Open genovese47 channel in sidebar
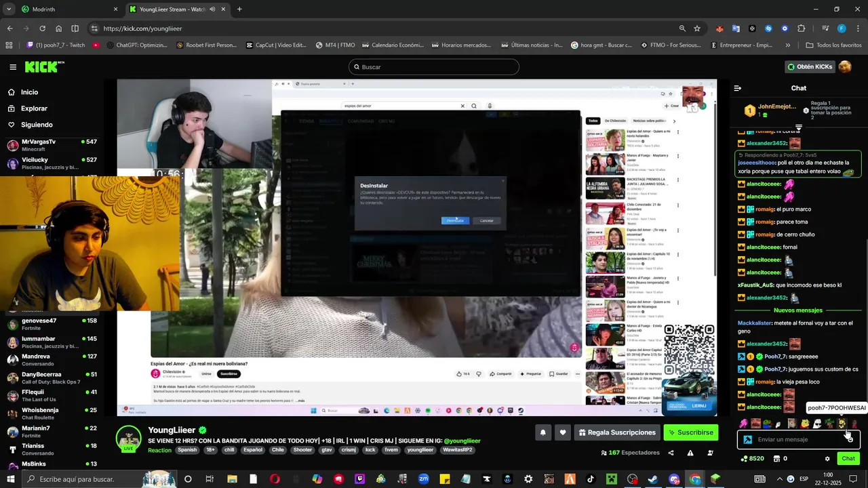 [52, 324]
